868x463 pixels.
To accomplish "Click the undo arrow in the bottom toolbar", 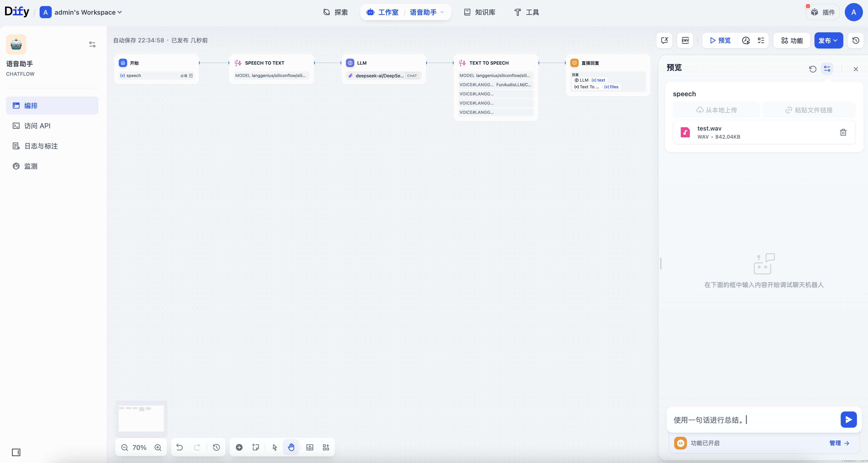I will [180, 448].
